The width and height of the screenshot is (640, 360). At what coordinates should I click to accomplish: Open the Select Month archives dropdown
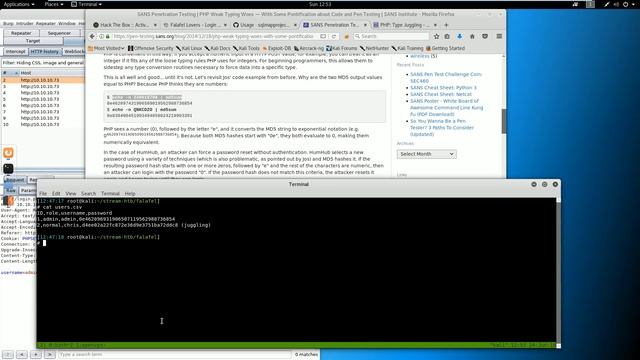point(427,154)
